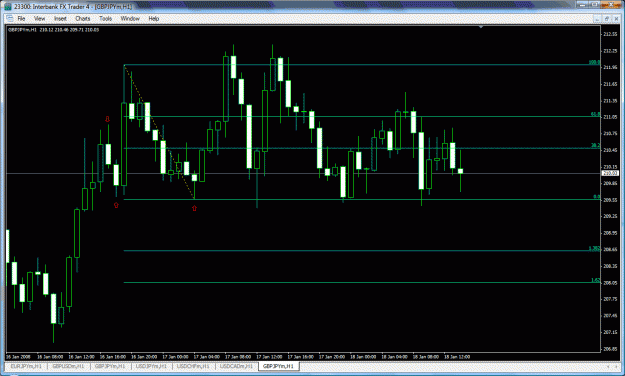625x376 pixels.
Task: Switch to the EURJPYm,H1 chart tab
Action: click(26, 366)
